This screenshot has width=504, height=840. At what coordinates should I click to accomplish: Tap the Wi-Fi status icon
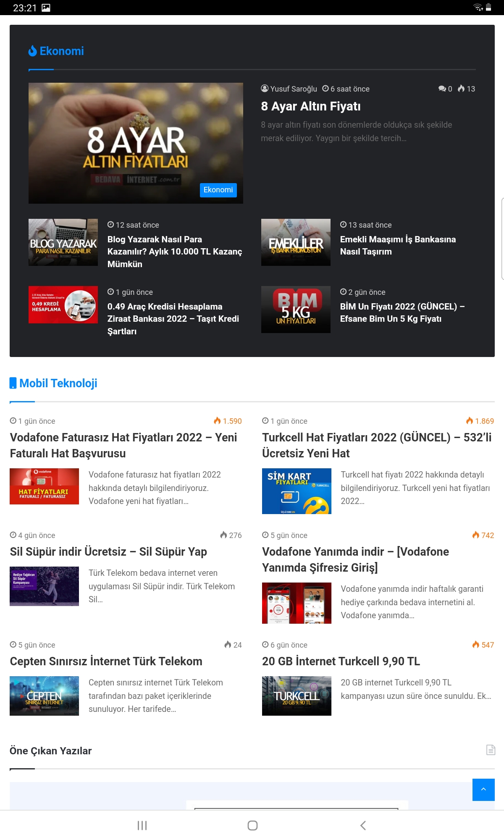(478, 7)
